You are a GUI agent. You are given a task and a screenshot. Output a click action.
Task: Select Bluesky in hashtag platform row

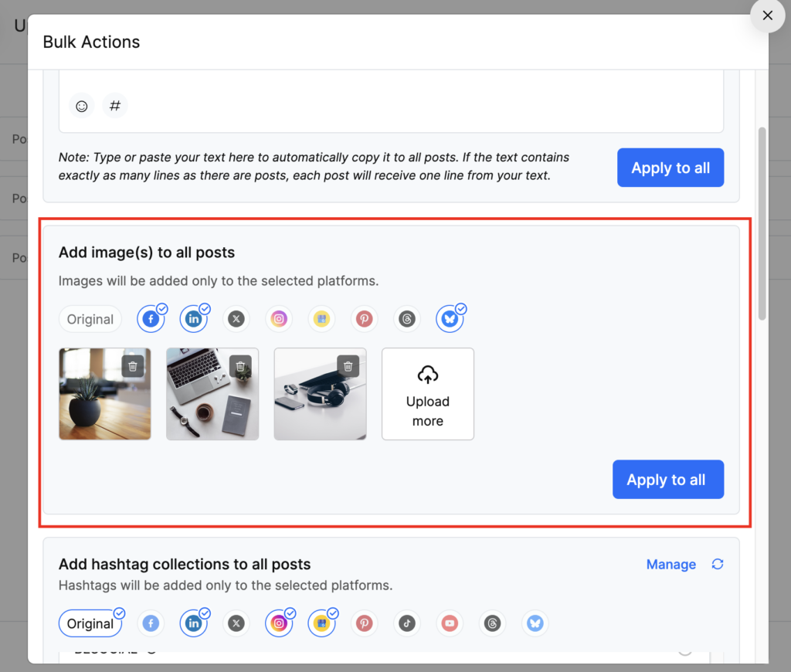click(x=535, y=623)
